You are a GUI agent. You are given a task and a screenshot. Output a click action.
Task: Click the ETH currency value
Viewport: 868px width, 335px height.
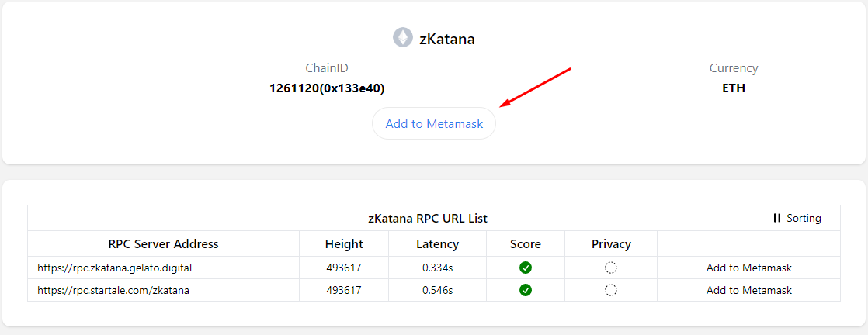point(734,88)
